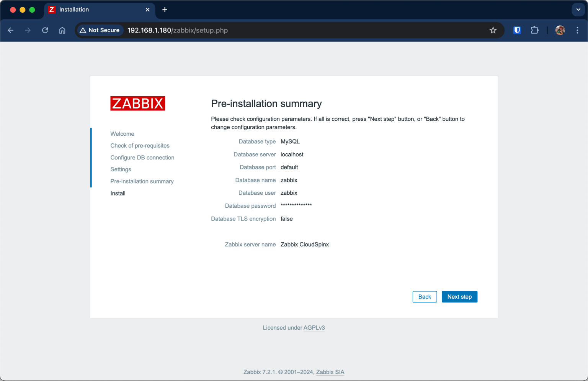Open the browser extensions puzzle icon
This screenshot has width=588, height=381.
(534, 30)
